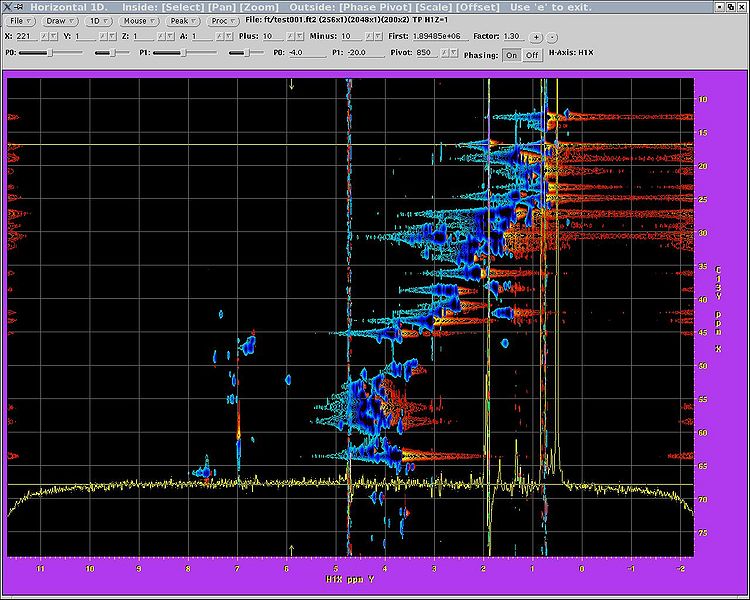The image size is (750, 600).
Task: Turn phasing On
Action: [x=511, y=55]
